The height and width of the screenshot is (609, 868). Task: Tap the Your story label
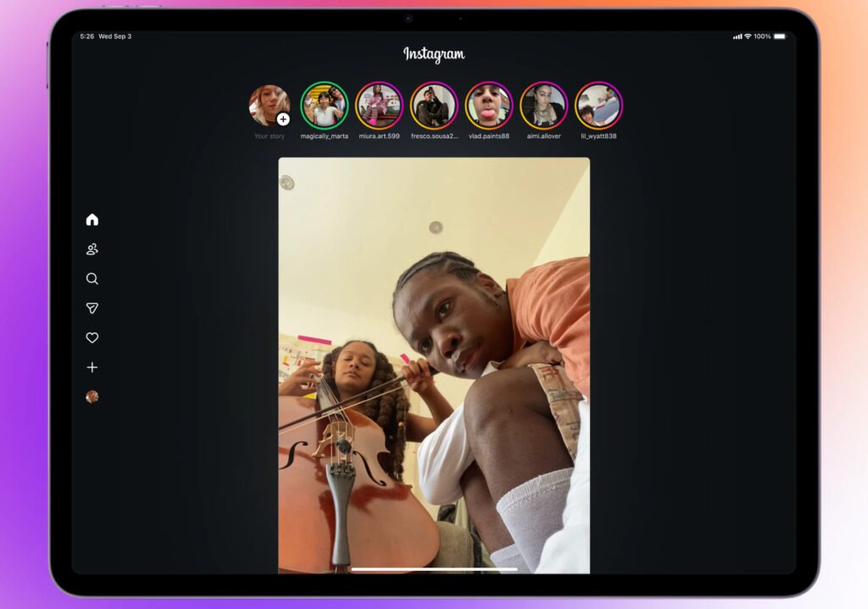click(x=269, y=134)
